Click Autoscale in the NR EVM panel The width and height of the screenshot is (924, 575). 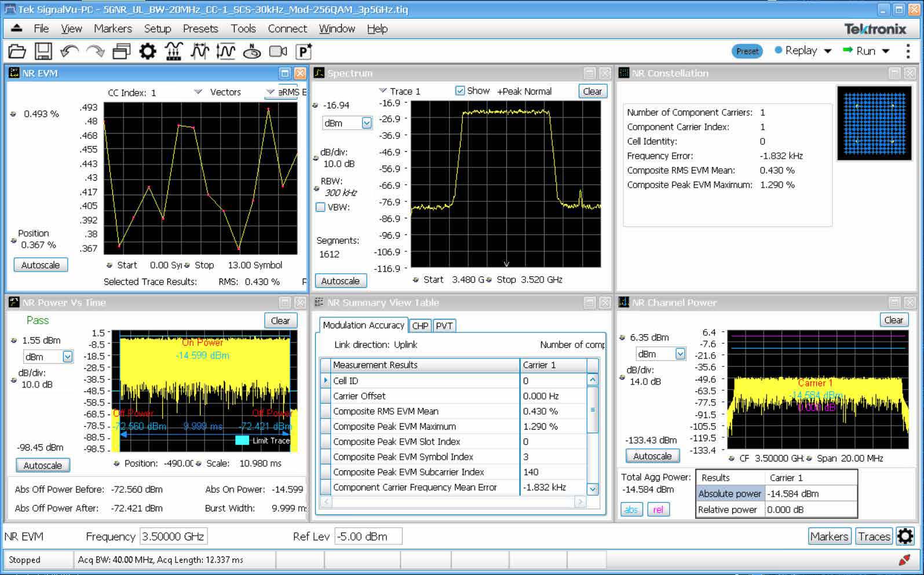click(x=41, y=265)
